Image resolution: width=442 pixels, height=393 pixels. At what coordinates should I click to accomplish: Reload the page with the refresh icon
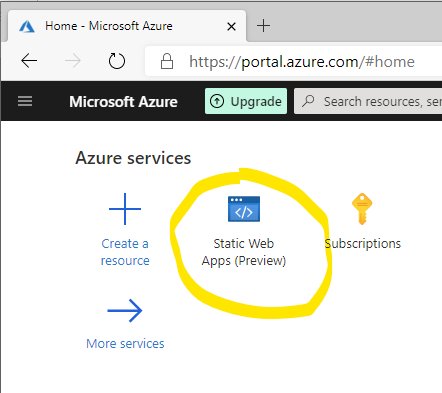point(117,61)
